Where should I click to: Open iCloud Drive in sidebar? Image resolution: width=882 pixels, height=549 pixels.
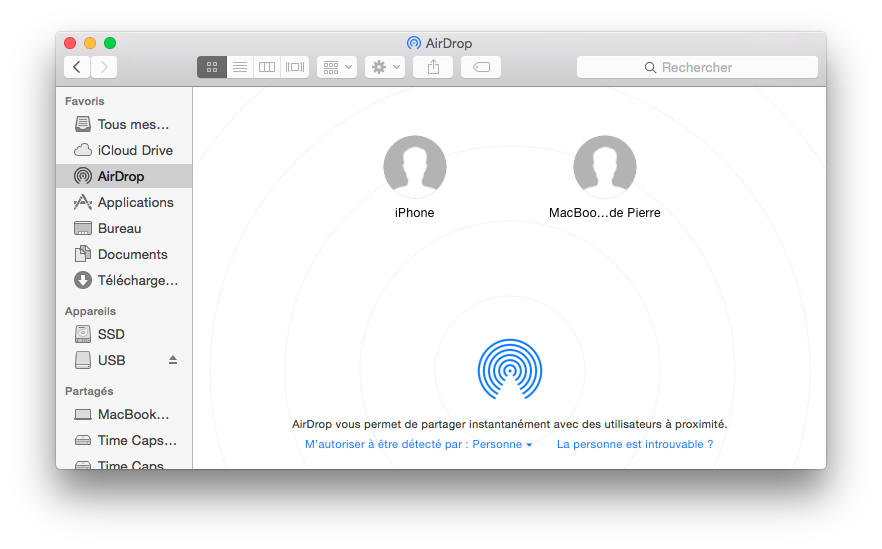click(134, 150)
